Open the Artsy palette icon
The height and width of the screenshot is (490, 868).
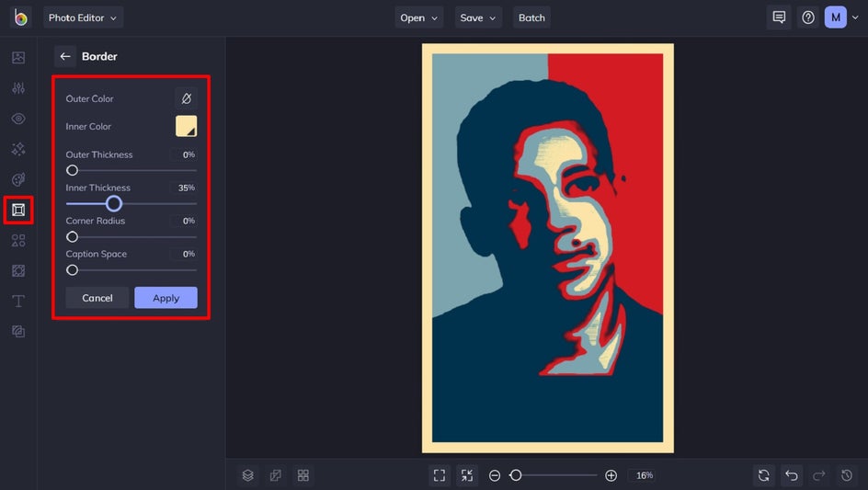(18, 179)
